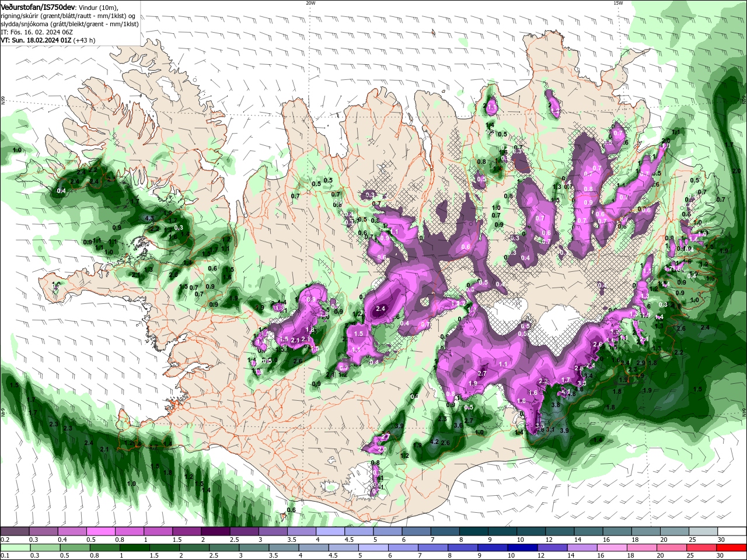Click the 20W longitude label
The image size is (747, 560).
pos(310,3)
